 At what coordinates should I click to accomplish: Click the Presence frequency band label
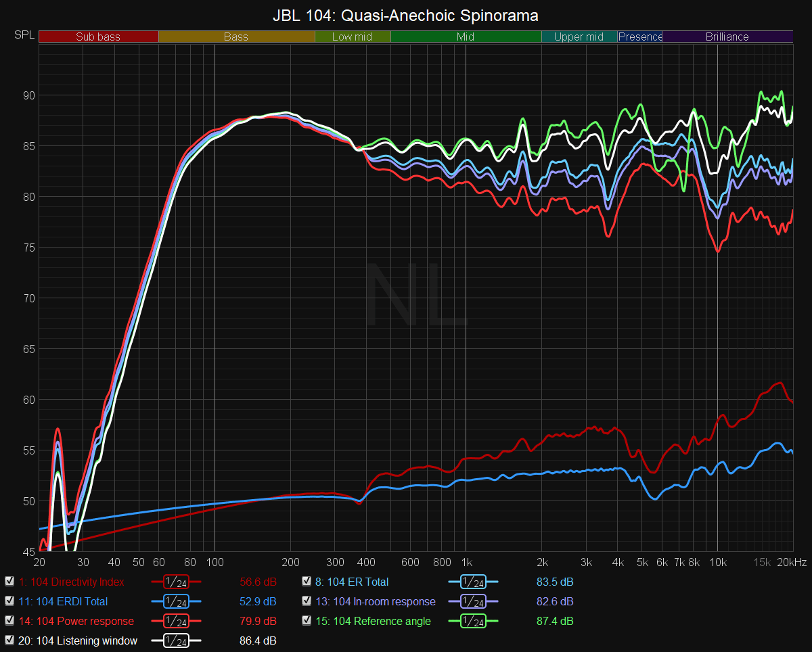point(640,37)
